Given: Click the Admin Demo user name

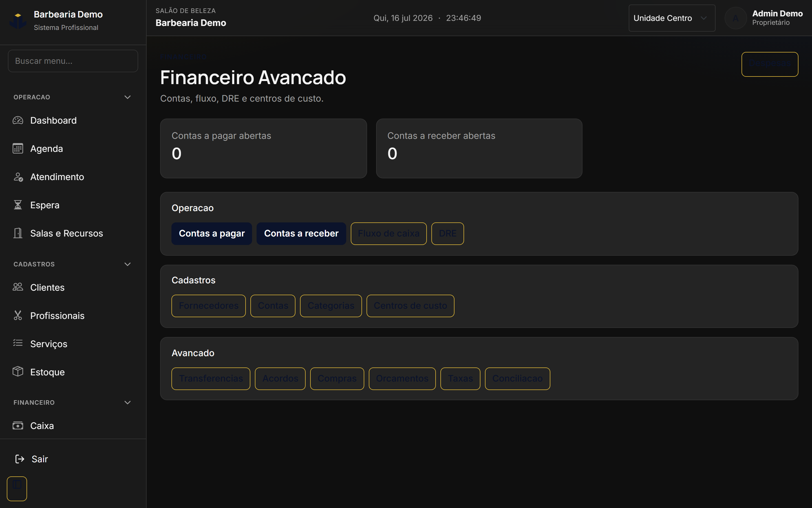Looking at the screenshot, I should pyautogui.click(x=777, y=14).
